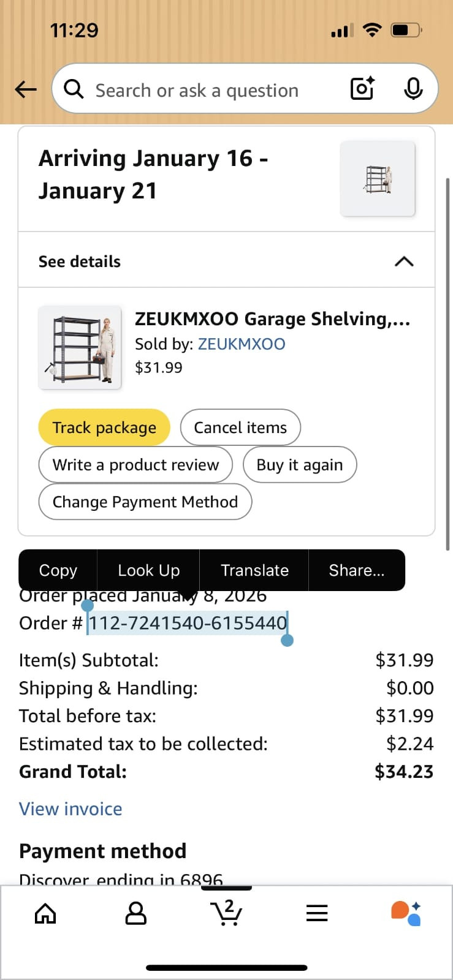Image resolution: width=453 pixels, height=980 pixels.
Task: Open camera lens search icon
Action: [362, 89]
